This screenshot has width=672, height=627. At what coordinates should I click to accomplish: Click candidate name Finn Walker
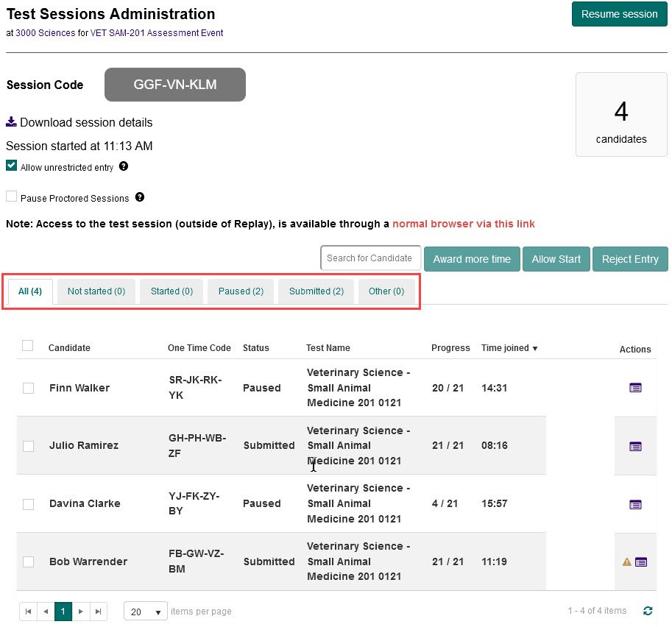click(79, 388)
